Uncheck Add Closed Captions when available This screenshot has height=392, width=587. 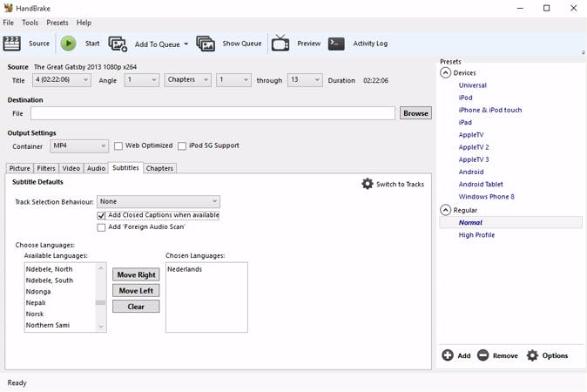click(102, 215)
